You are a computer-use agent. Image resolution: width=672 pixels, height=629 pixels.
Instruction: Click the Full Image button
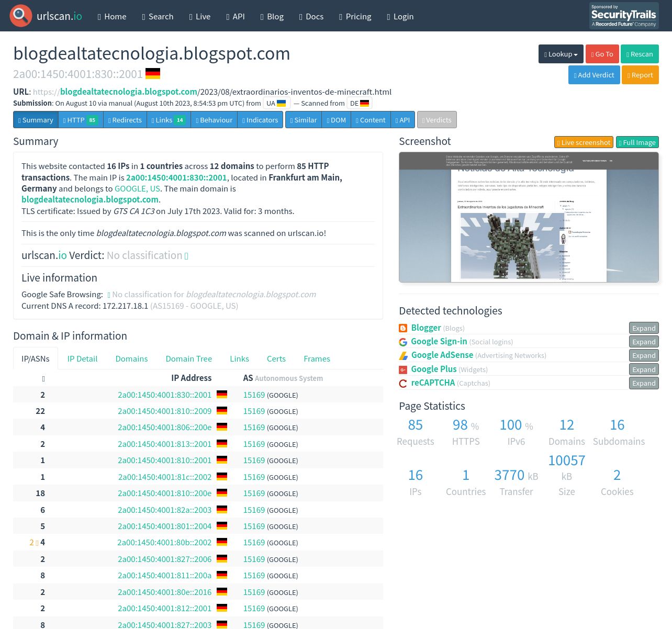(637, 142)
